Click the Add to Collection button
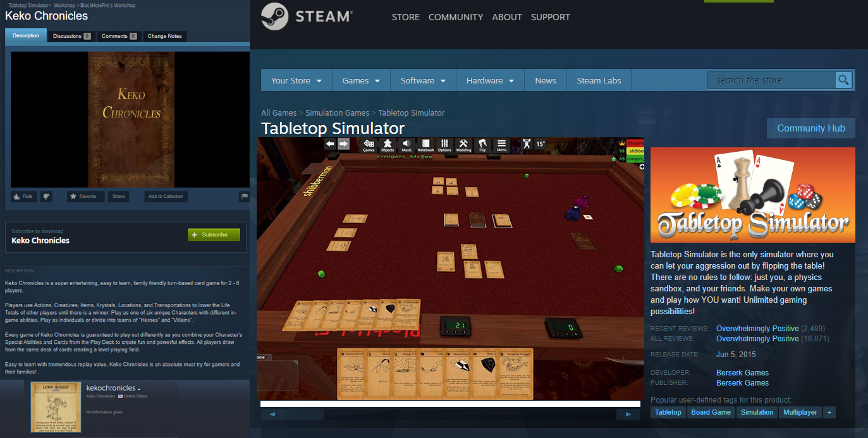The height and width of the screenshot is (438, 868). click(166, 197)
